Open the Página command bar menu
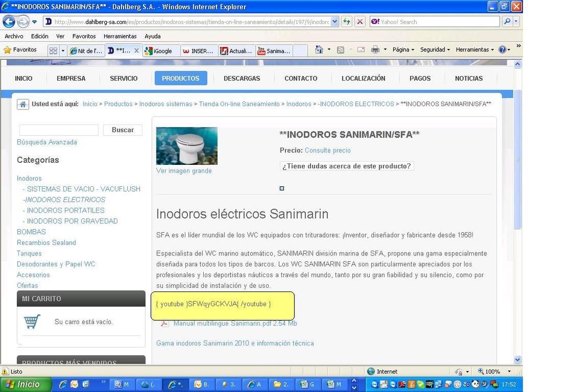Screen dimensions: 576x392 click(x=403, y=50)
